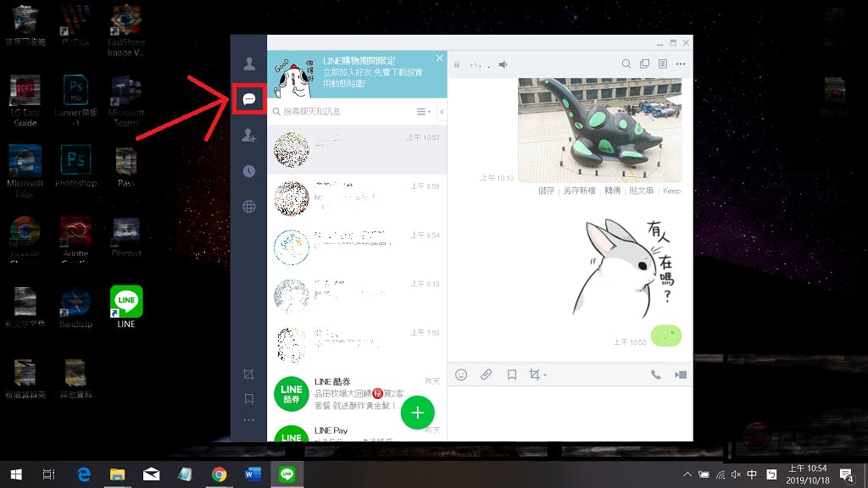The image size is (868, 488).
Task: Open File Explorer from taskbar
Action: coord(117,474)
